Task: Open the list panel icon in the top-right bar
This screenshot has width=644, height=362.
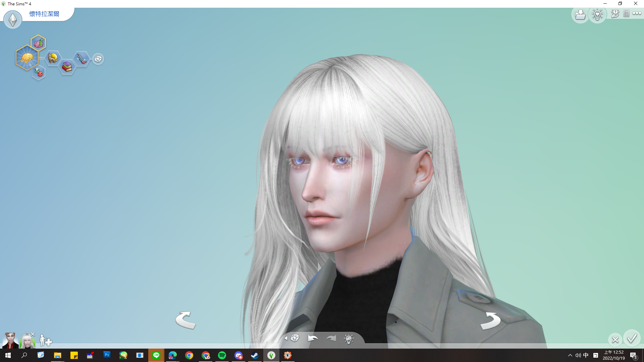Action: coord(626,13)
